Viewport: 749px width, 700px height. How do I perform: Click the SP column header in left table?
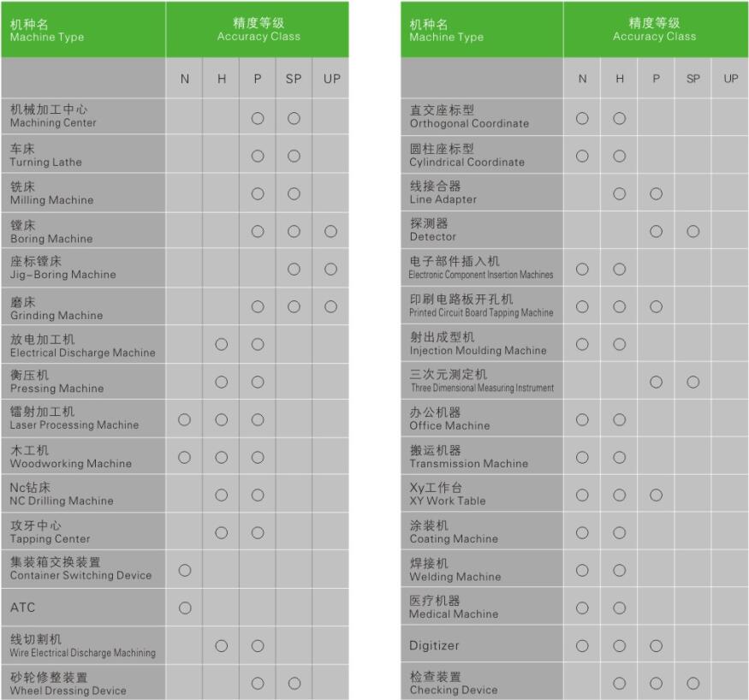click(x=294, y=79)
